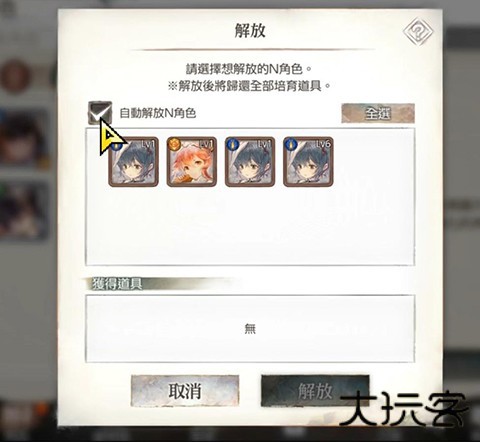This screenshot has width=480, height=442.
Task: Select the Lv6 blue-haired character portrait
Action: point(308,162)
